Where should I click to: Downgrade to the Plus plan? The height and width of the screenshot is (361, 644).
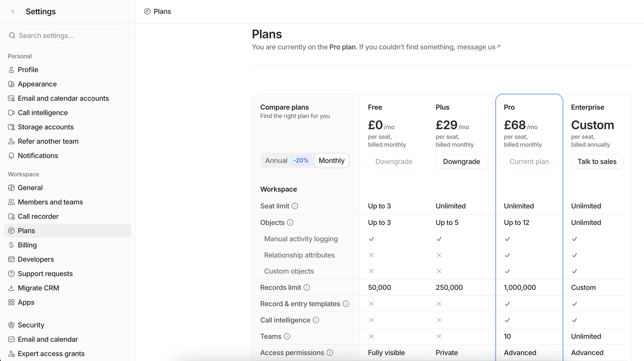(x=461, y=161)
